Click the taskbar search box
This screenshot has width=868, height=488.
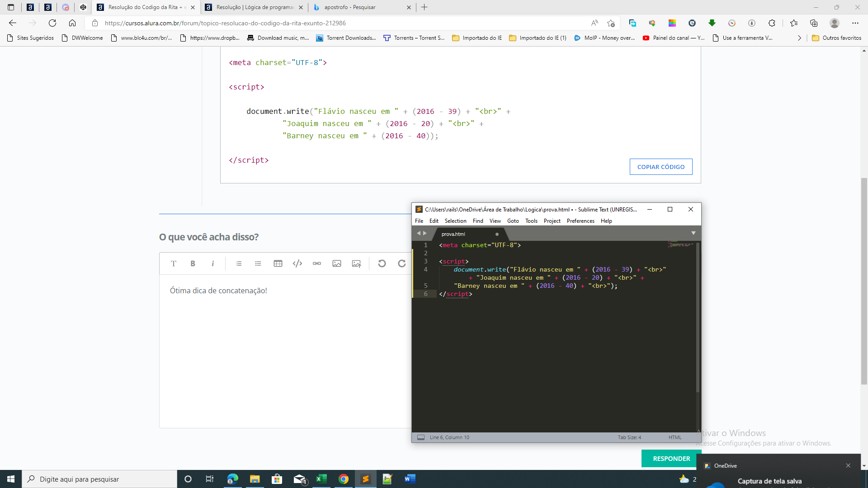pyautogui.click(x=99, y=479)
